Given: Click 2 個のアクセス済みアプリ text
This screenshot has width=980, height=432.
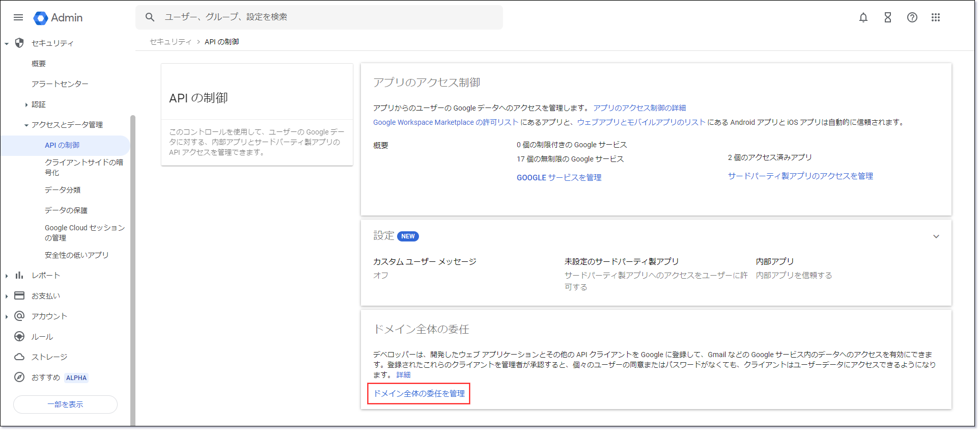Looking at the screenshot, I should click(770, 157).
